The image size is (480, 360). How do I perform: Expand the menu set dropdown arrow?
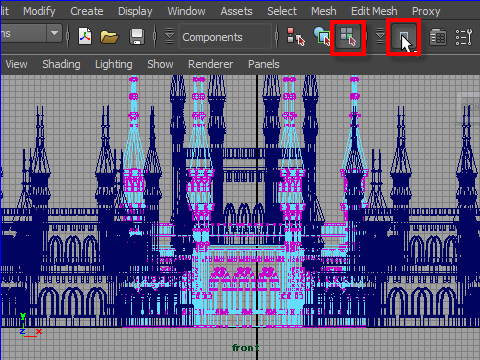54,33
